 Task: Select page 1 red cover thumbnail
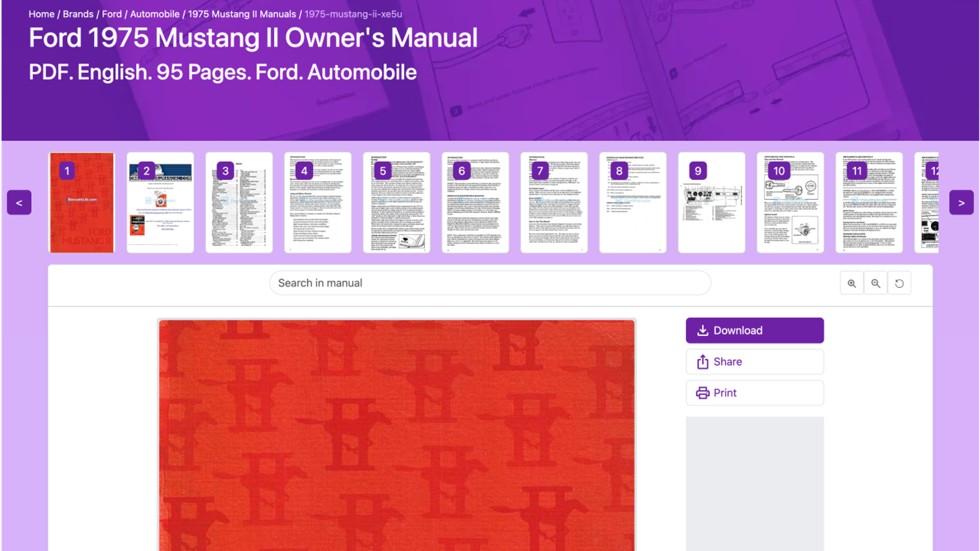pyautogui.click(x=82, y=203)
